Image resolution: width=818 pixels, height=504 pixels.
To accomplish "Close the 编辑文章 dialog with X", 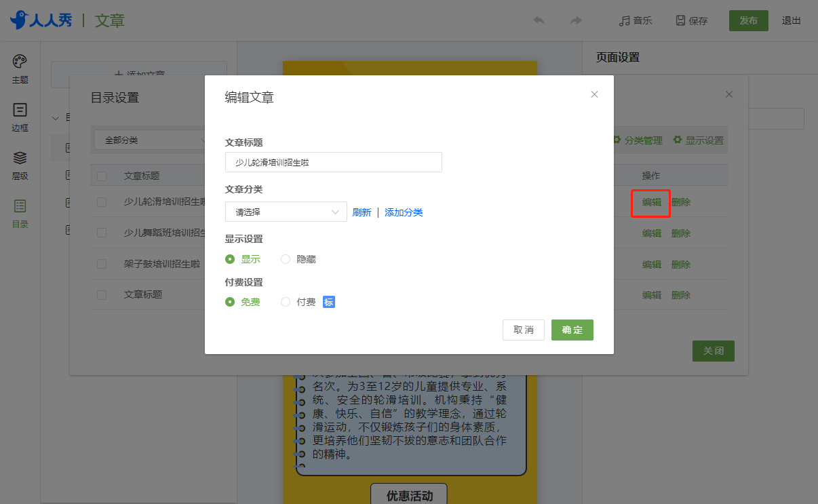I will coord(594,94).
